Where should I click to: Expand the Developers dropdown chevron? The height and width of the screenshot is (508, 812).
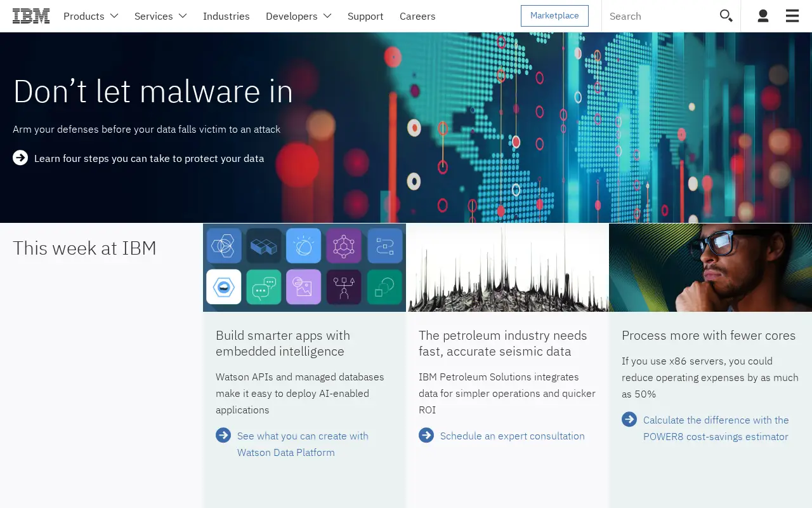point(327,16)
